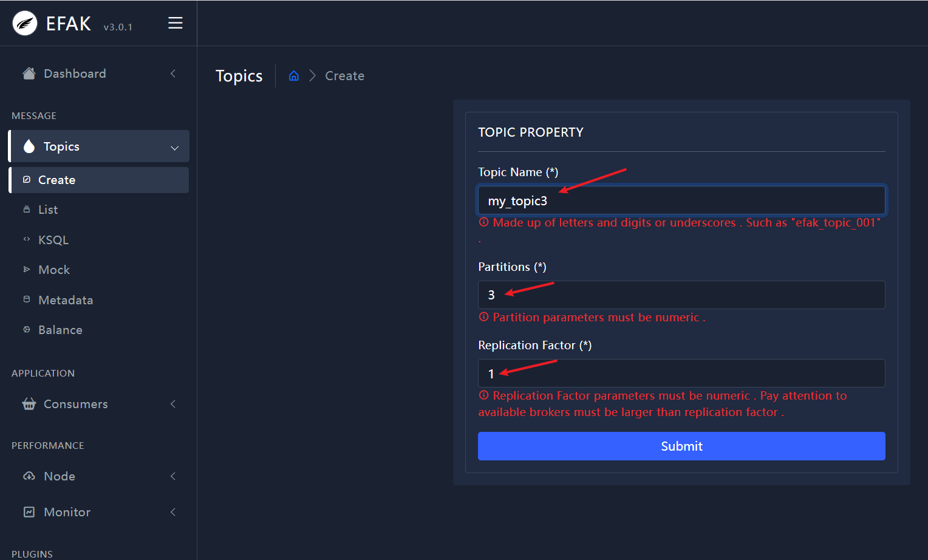Toggle the sidebar hamburger menu icon
928x560 pixels.
tap(176, 23)
